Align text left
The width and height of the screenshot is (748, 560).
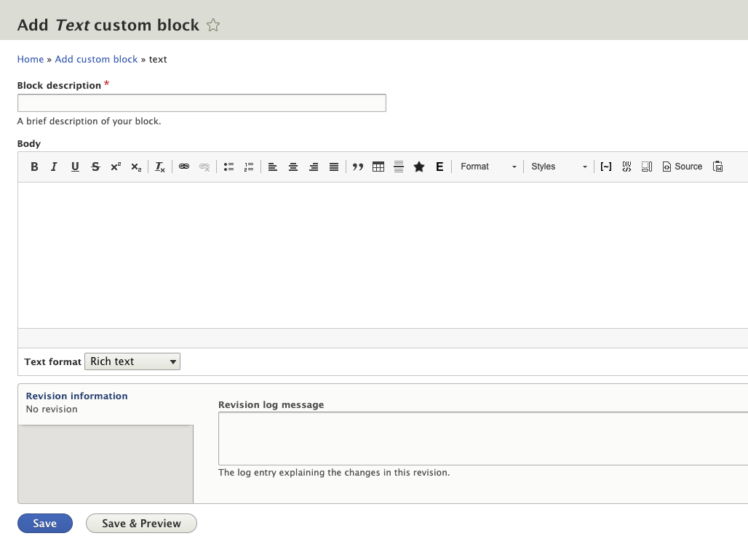tap(273, 167)
